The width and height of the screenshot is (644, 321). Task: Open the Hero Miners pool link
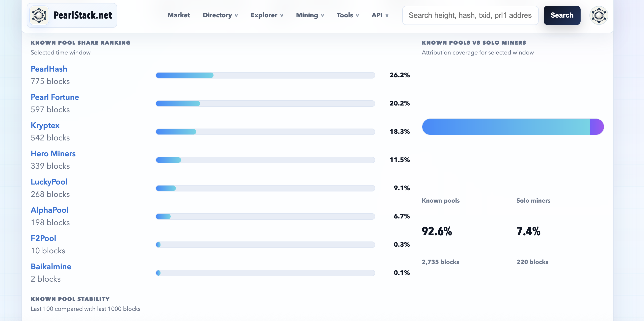[53, 154]
